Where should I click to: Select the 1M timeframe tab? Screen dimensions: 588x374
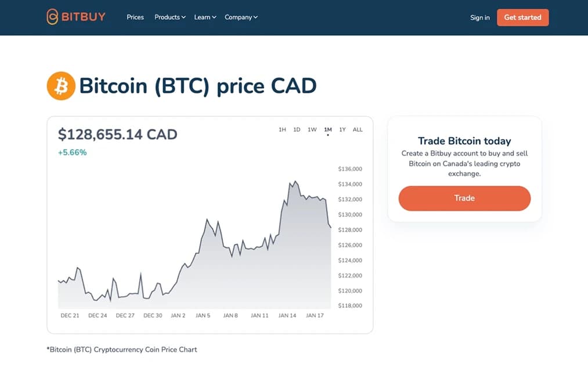coord(327,130)
